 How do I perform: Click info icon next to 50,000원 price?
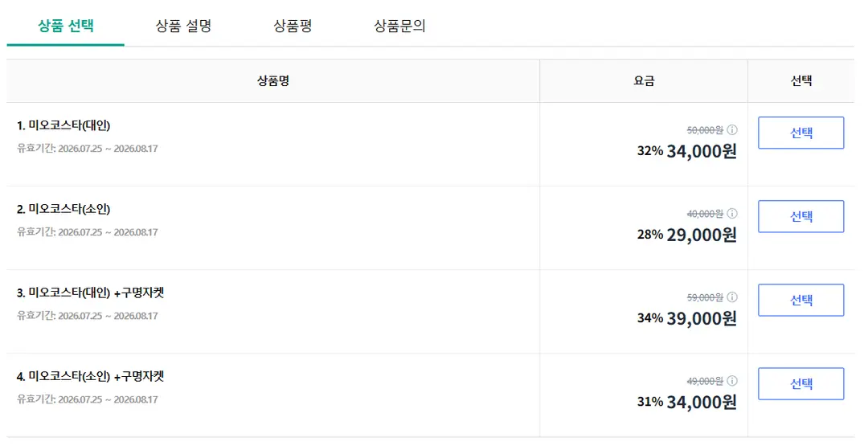pos(732,130)
